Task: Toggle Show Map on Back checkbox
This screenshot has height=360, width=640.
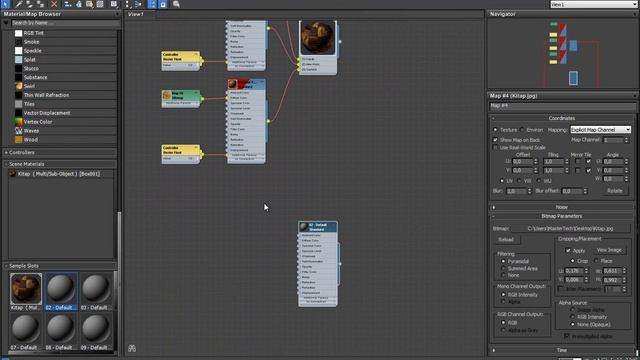Action: [495, 140]
